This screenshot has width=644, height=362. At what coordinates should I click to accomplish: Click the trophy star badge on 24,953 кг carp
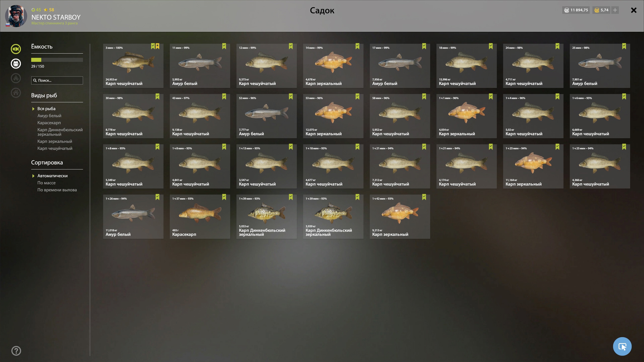(157, 46)
